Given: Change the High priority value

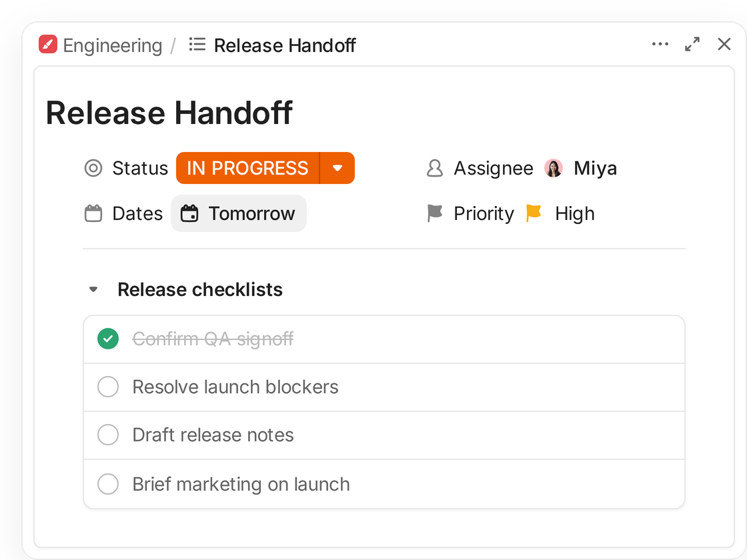Looking at the screenshot, I should (x=574, y=214).
